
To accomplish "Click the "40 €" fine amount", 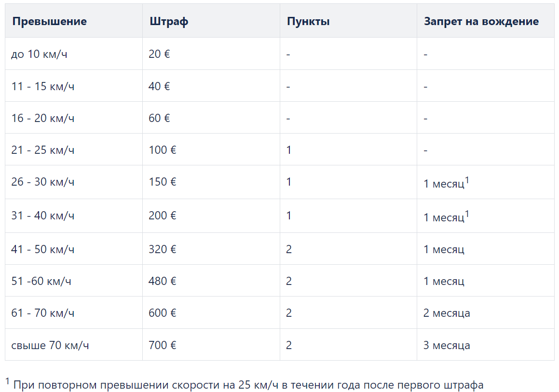I will pos(159,86).
